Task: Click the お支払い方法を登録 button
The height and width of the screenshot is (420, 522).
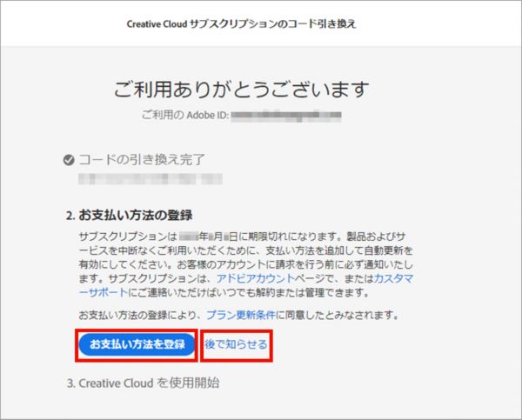Action: point(137,344)
